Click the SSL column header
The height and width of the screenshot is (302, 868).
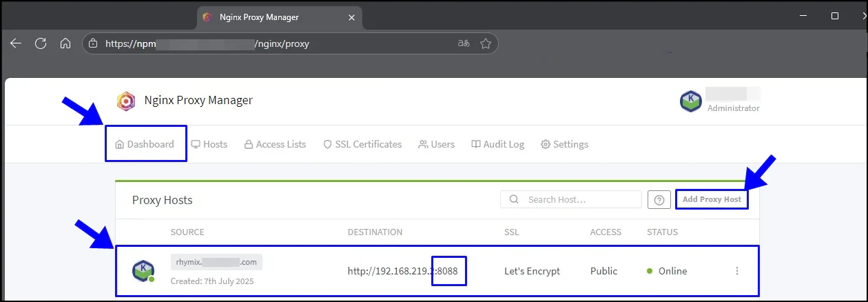tap(512, 232)
